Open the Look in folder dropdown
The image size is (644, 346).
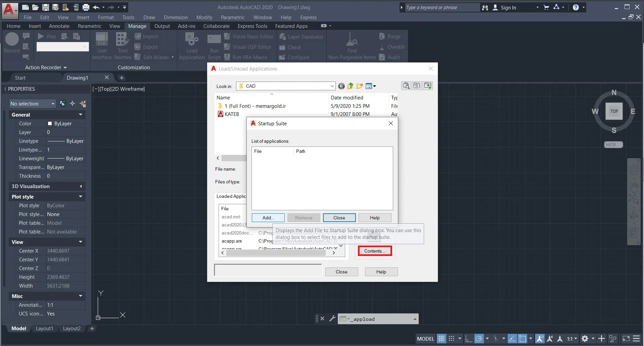click(332, 86)
